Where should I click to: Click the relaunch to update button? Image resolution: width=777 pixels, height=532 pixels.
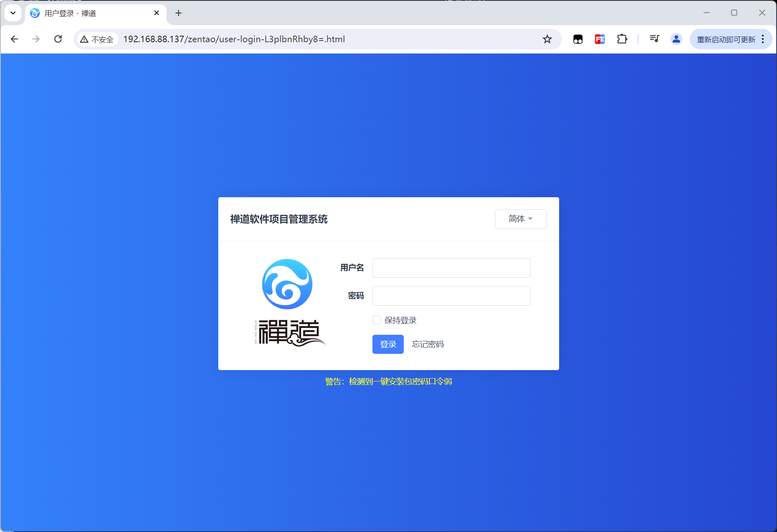[x=726, y=39]
